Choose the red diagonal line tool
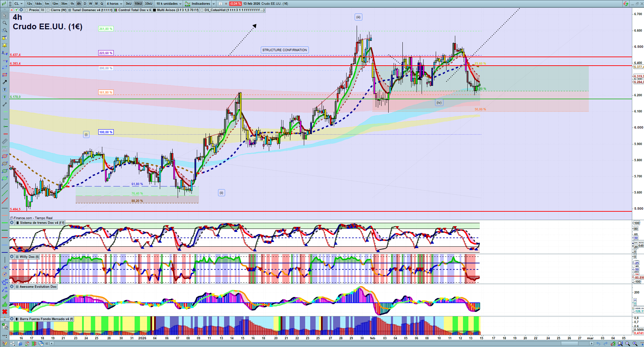 click(x=5, y=201)
